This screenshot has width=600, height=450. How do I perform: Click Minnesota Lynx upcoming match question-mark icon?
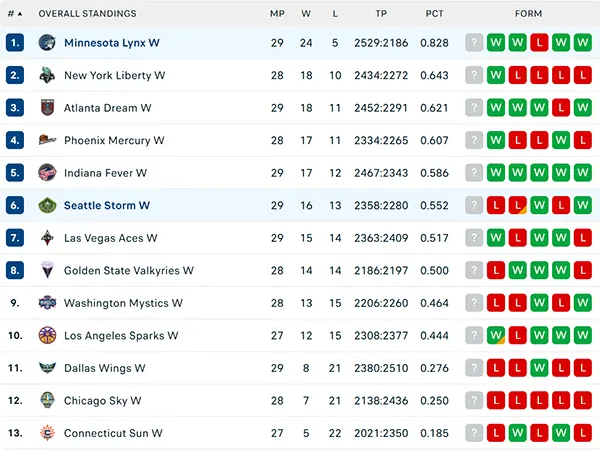coord(474,42)
